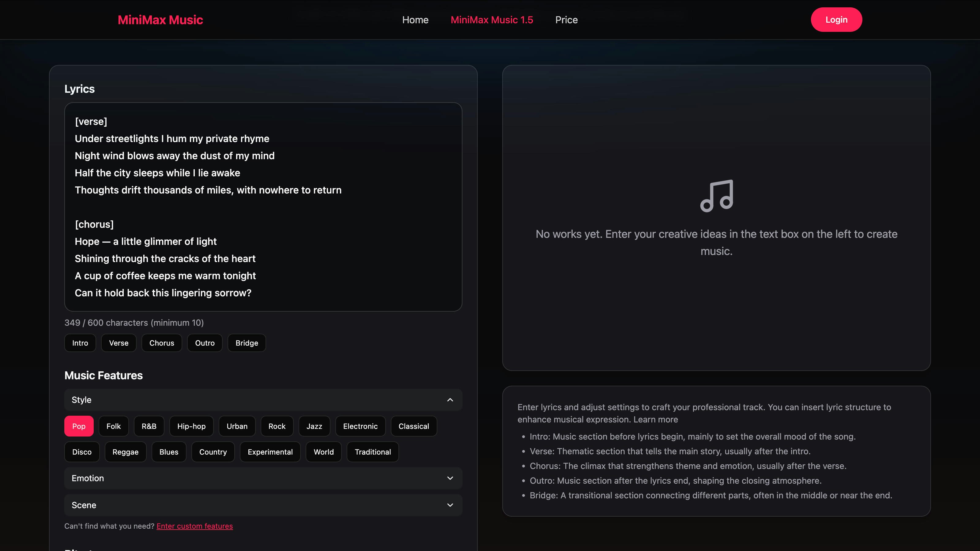This screenshot has height=551, width=980.
Task: Pick the Jazz style chip
Action: coord(314,426)
